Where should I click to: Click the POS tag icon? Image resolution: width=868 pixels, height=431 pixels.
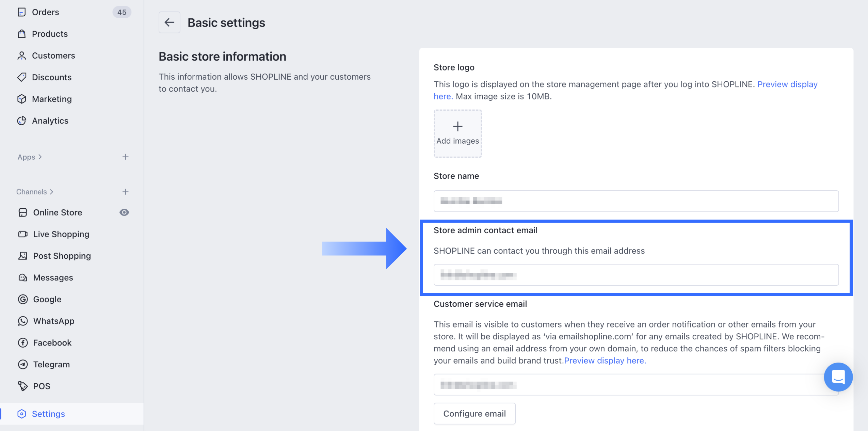(x=23, y=386)
